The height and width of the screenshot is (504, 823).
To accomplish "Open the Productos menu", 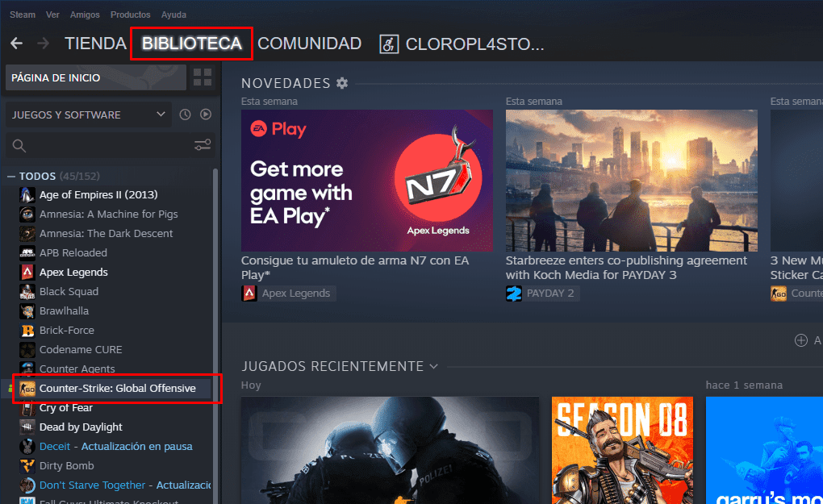I will pos(130,15).
